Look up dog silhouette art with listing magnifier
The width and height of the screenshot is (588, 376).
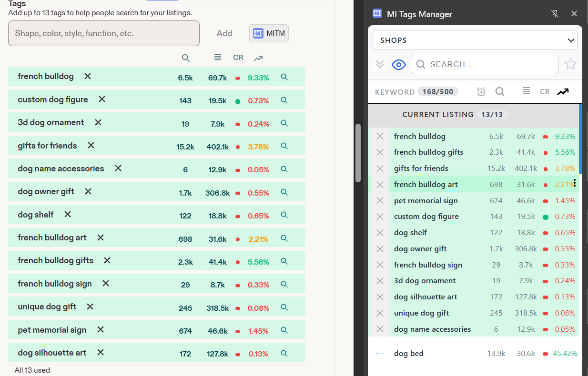tap(284, 353)
